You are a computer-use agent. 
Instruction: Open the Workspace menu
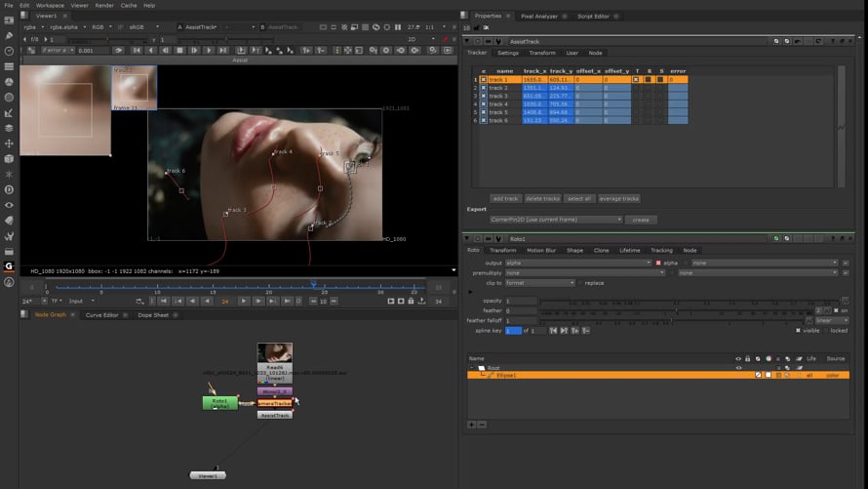[x=50, y=5]
